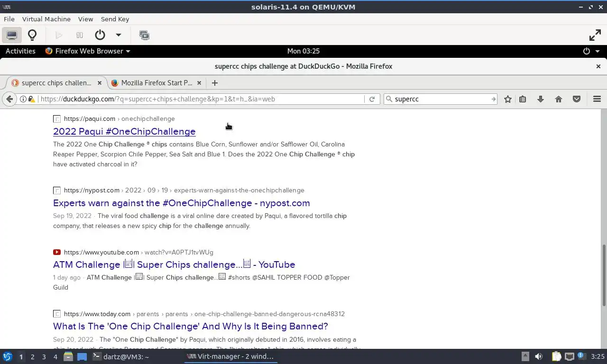Shut down the virtual machine power button

point(100,35)
